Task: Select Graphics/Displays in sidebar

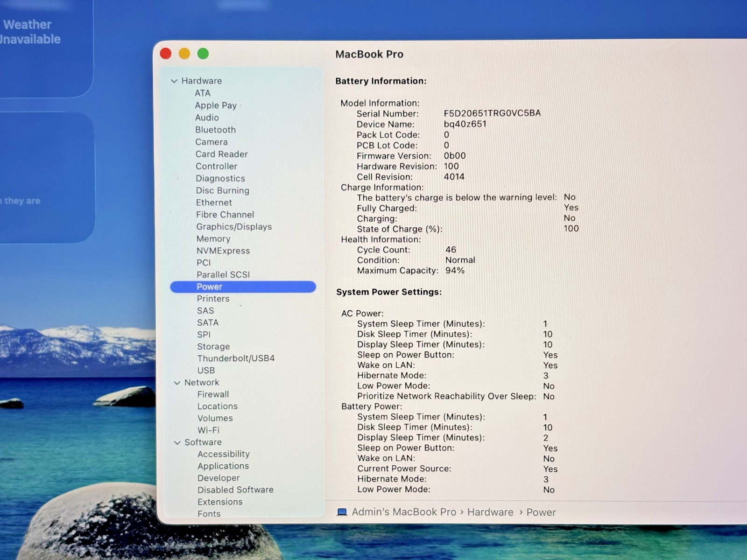Action: 233,227
